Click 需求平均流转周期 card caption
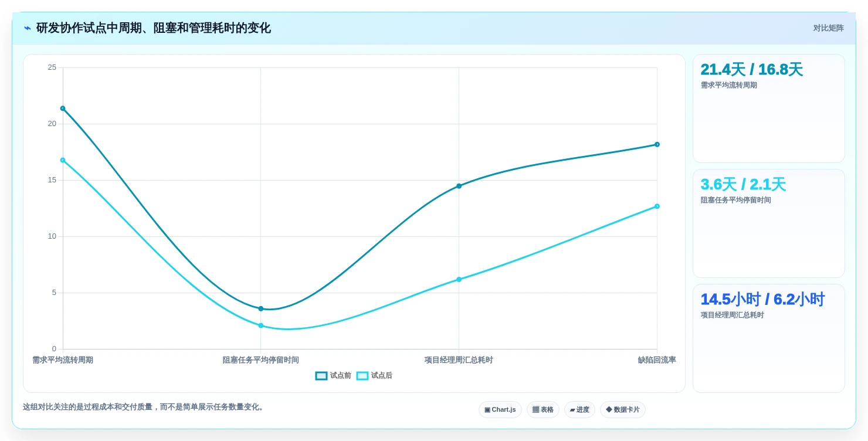The height and width of the screenshot is (441, 868). click(729, 85)
